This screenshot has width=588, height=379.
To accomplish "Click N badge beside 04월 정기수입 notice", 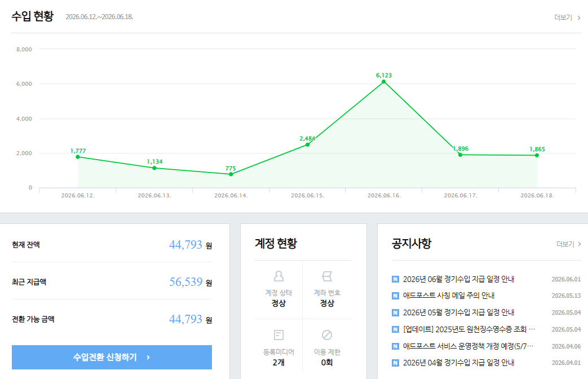I will [x=395, y=363].
